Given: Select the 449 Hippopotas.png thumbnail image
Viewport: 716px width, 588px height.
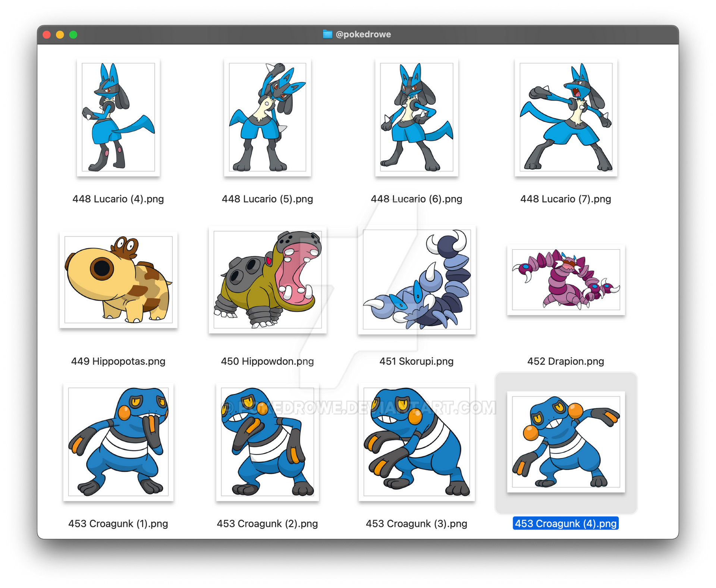Looking at the screenshot, I should click(x=118, y=279).
